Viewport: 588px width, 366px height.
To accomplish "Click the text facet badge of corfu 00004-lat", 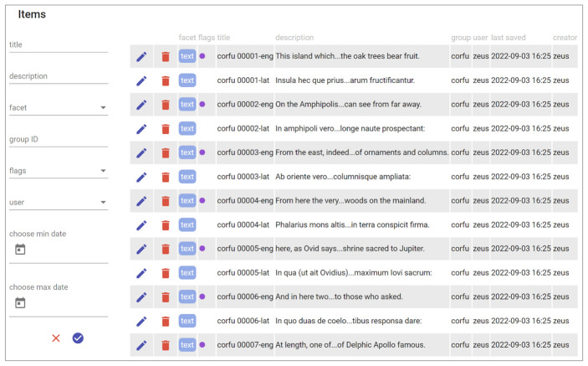I will click(187, 224).
